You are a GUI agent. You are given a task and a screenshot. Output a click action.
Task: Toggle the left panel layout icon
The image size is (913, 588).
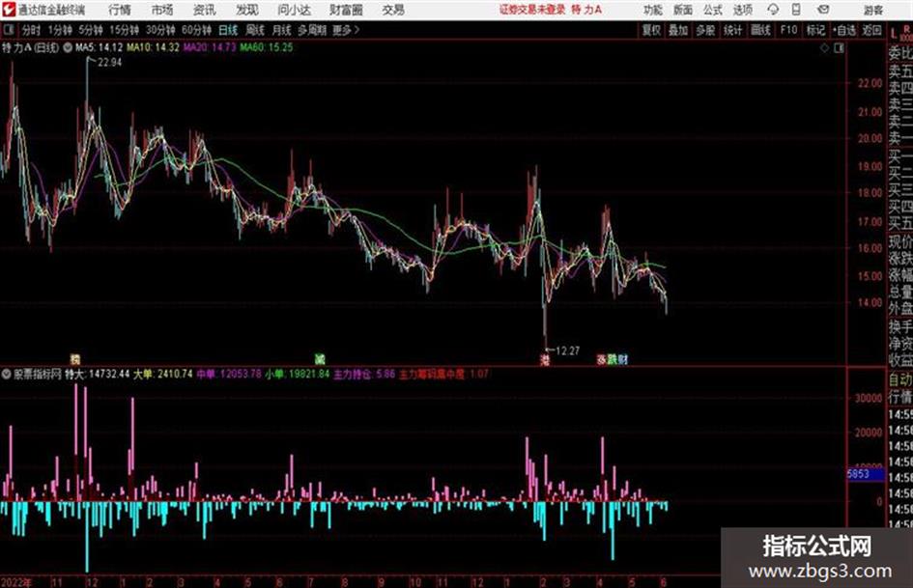pyautogui.click(x=8, y=30)
